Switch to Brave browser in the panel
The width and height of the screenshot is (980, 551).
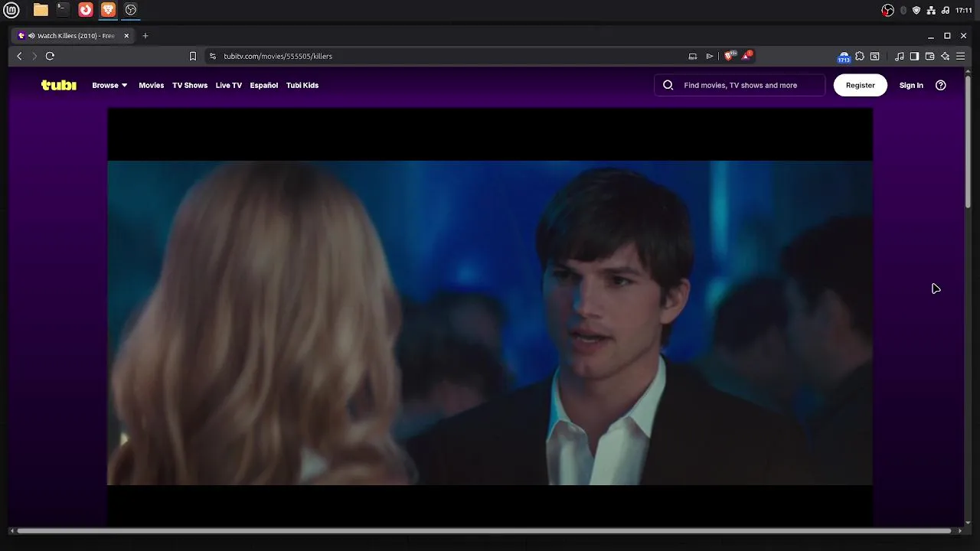(108, 10)
